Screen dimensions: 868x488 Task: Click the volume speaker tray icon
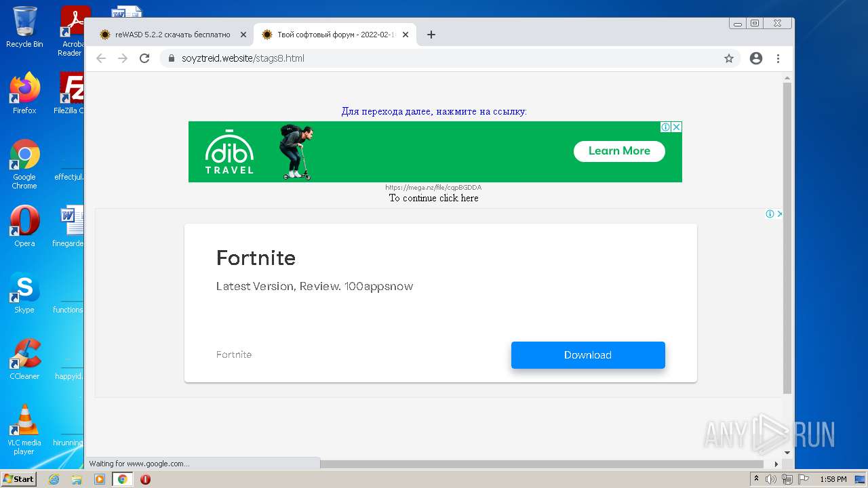[x=771, y=479]
